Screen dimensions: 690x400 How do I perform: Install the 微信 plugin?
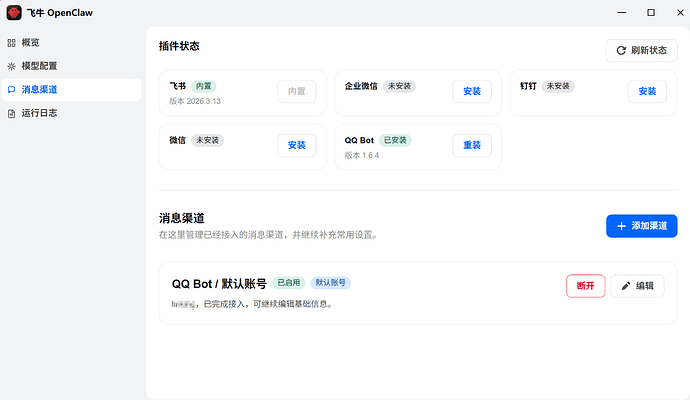(x=297, y=145)
